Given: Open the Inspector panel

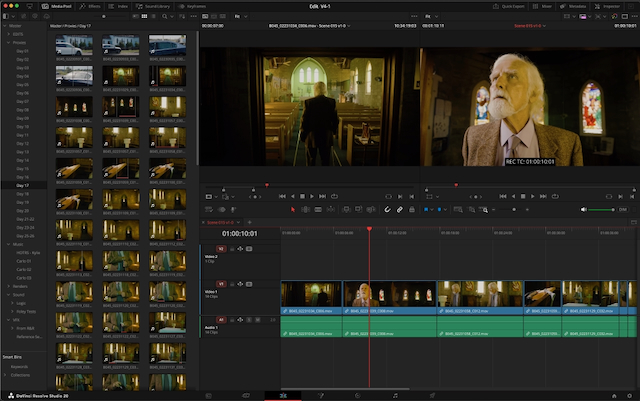Looking at the screenshot, I should click(607, 6).
